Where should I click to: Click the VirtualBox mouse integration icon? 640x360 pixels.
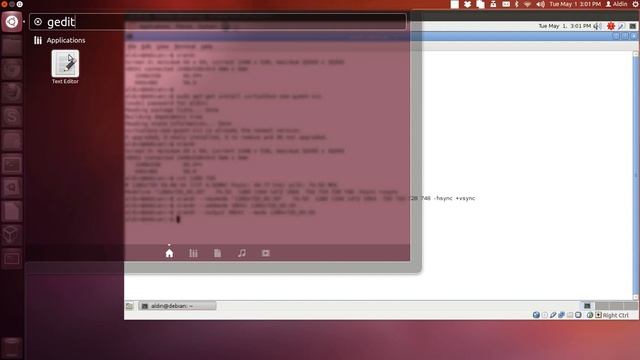(589, 315)
